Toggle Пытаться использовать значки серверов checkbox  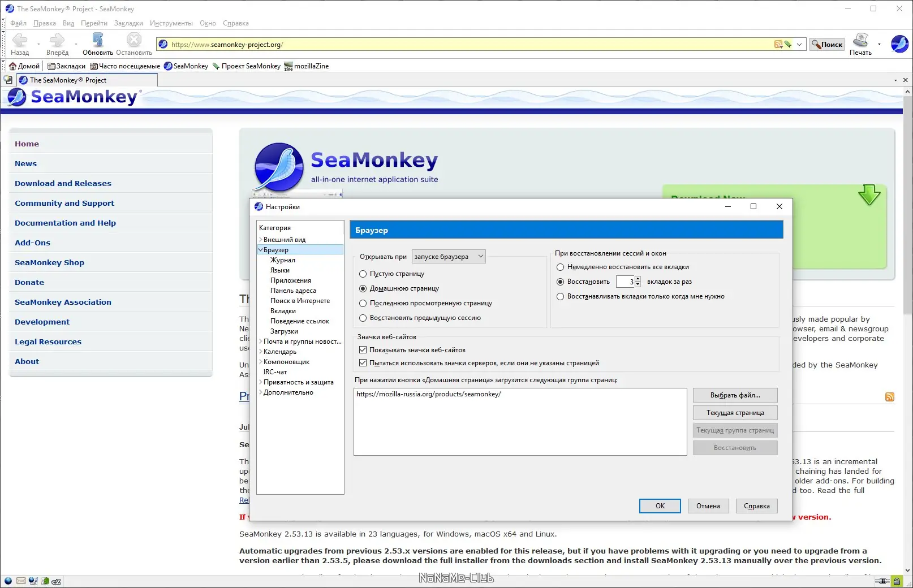click(363, 364)
